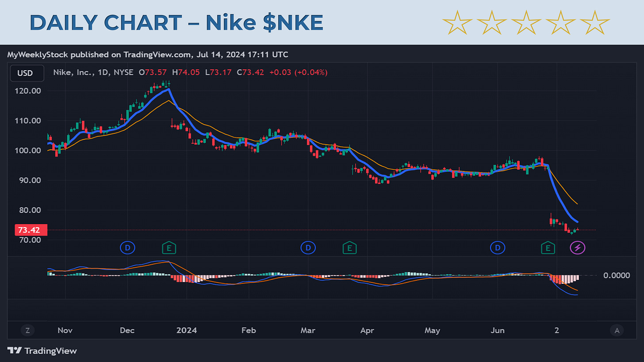Click the 2024 date axis label
The width and height of the screenshot is (644, 362).
187,330
